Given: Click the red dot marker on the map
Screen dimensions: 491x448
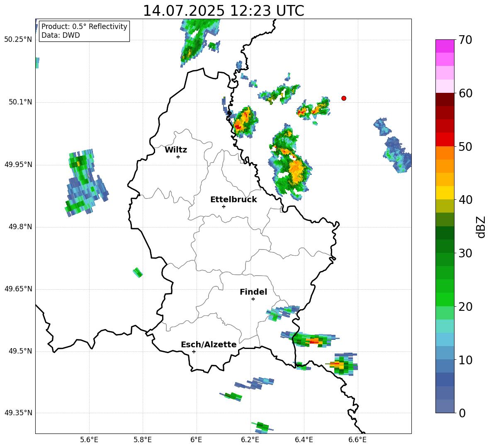Looking at the screenshot, I should (344, 98).
